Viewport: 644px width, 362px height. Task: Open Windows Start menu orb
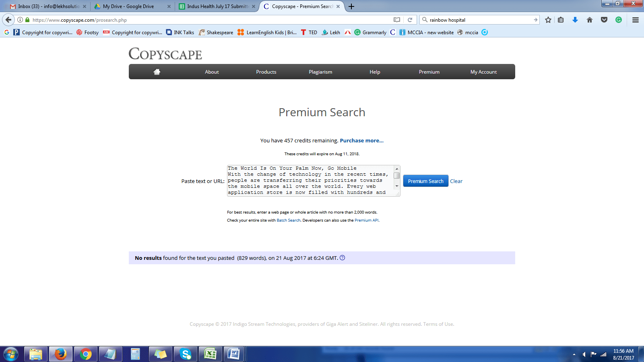tap(10, 354)
